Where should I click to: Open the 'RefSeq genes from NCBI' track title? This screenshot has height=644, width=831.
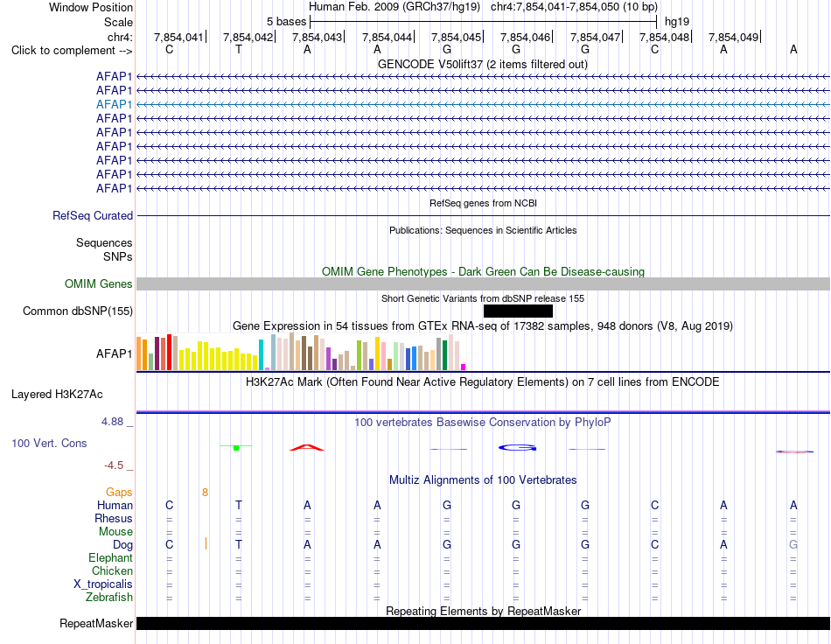pyautogui.click(x=483, y=203)
